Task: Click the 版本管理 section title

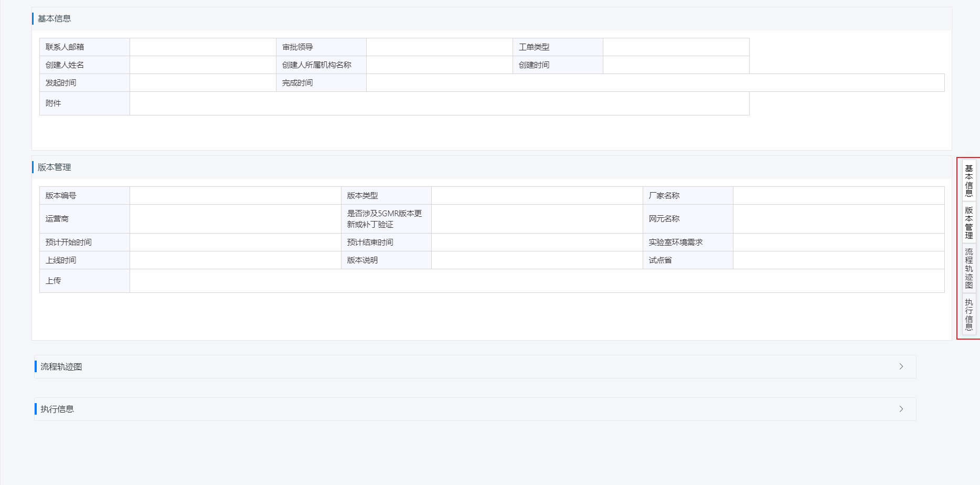Action: coord(54,167)
